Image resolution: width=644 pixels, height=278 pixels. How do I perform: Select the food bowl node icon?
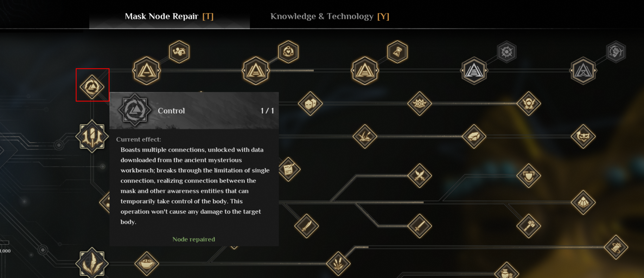tap(147, 263)
